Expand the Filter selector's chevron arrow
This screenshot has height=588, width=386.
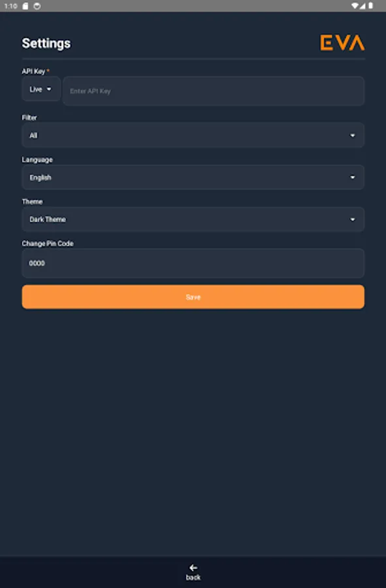pos(352,135)
